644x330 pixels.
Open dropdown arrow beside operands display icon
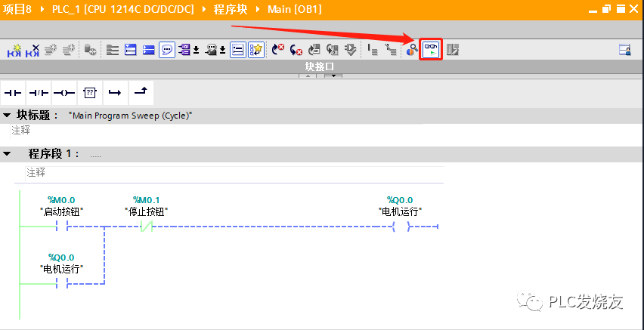point(197,50)
